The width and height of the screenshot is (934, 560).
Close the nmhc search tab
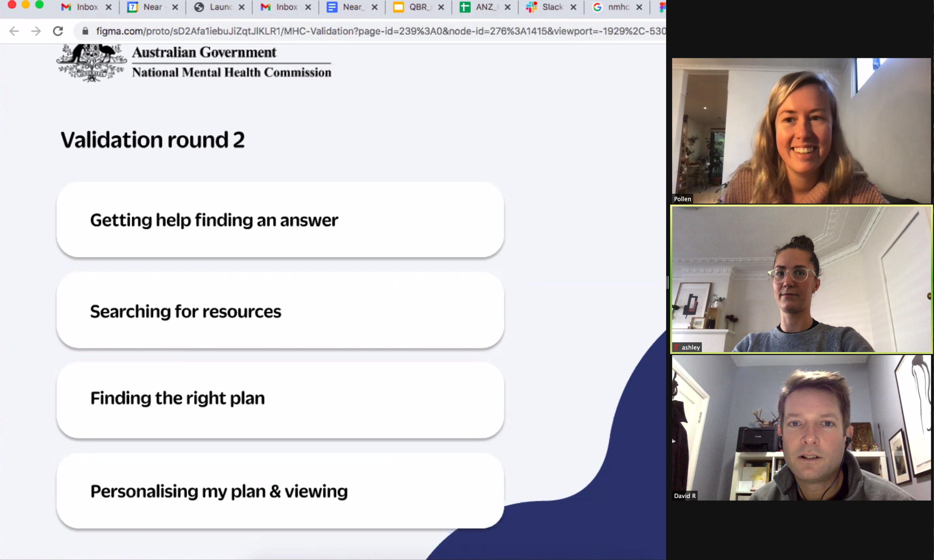(x=639, y=7)
